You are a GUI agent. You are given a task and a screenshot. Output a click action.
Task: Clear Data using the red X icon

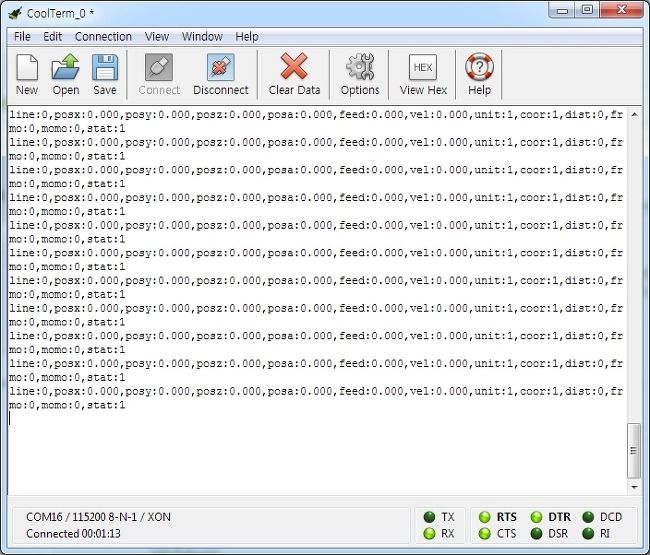click(x=294, y=66)
